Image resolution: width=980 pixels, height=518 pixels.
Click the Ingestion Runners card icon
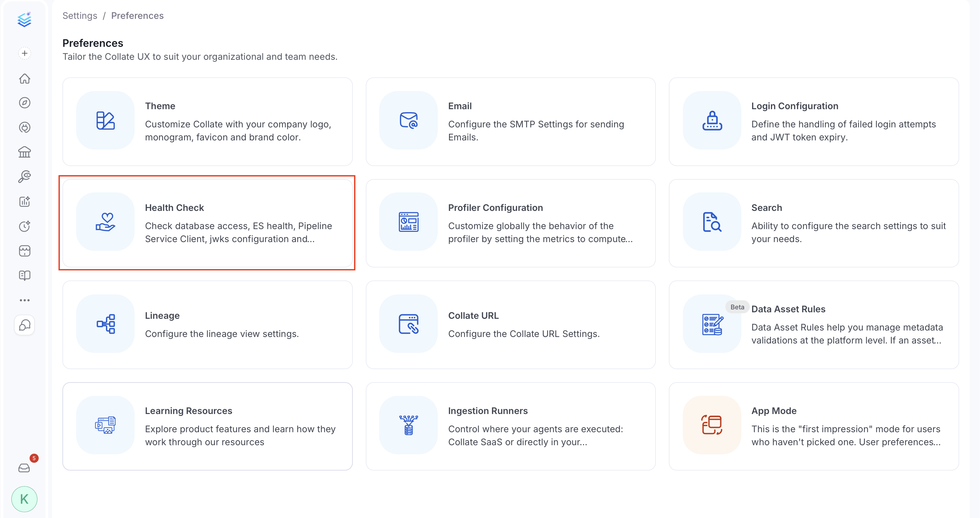pyautogui.click(x=409, y=425)
